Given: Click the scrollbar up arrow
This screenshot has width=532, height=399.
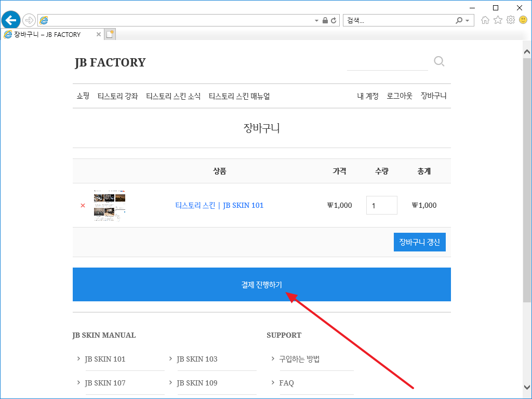Looking at the screenshot, I should click(527, 52).
